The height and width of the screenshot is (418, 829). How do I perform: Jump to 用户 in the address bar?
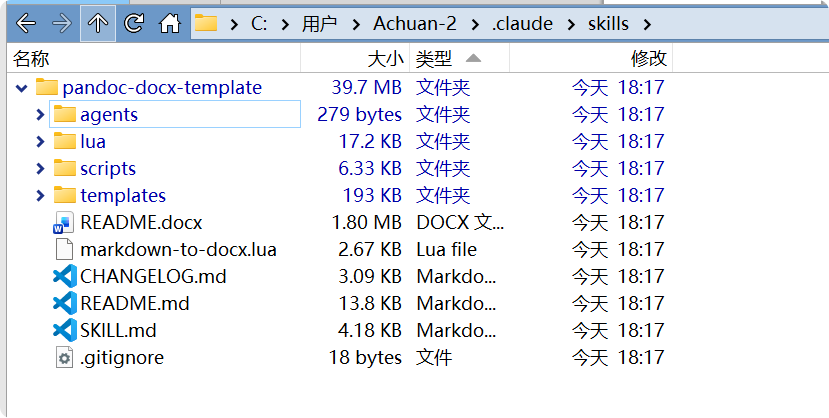coord(319,24)
